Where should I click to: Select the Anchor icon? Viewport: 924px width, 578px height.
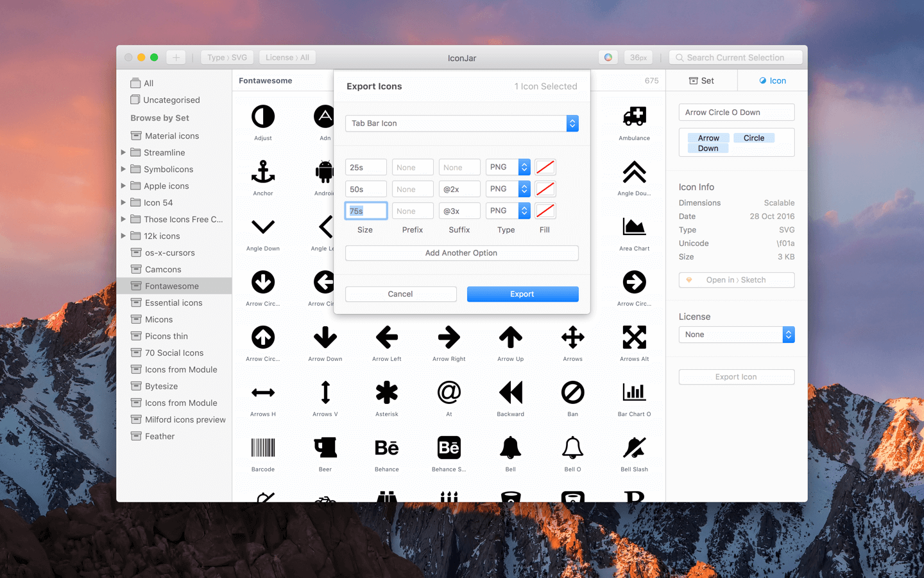point(262,172)
